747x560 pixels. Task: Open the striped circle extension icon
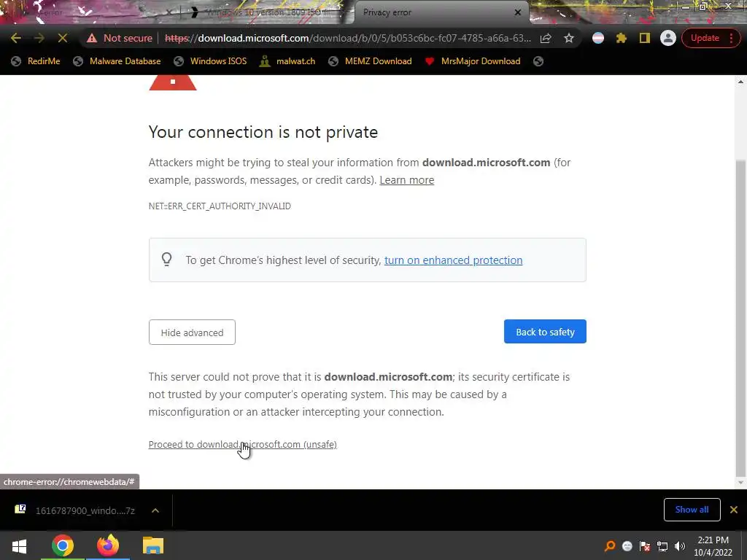click(598, 38)
